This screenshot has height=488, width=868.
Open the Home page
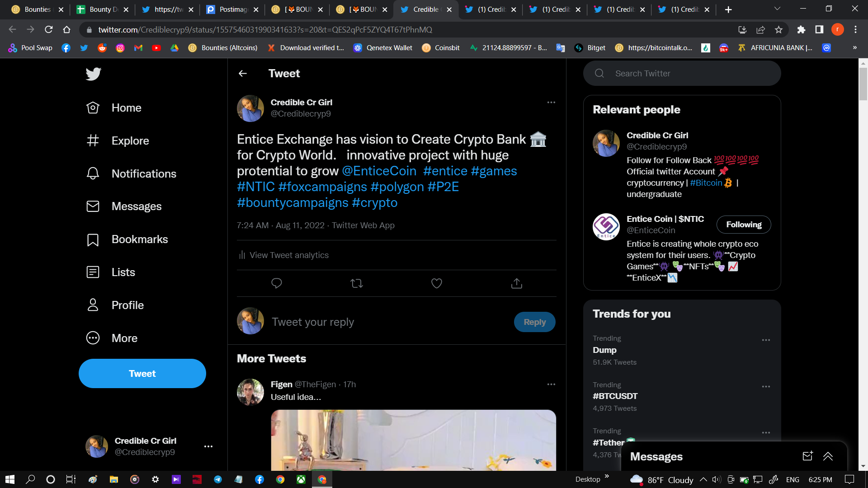[114, 108]
